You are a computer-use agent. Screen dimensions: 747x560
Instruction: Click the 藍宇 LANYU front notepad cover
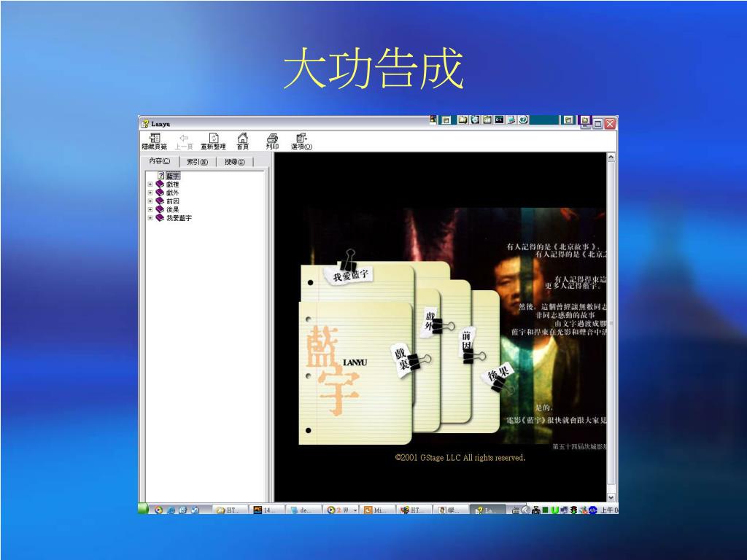[355, 373]
